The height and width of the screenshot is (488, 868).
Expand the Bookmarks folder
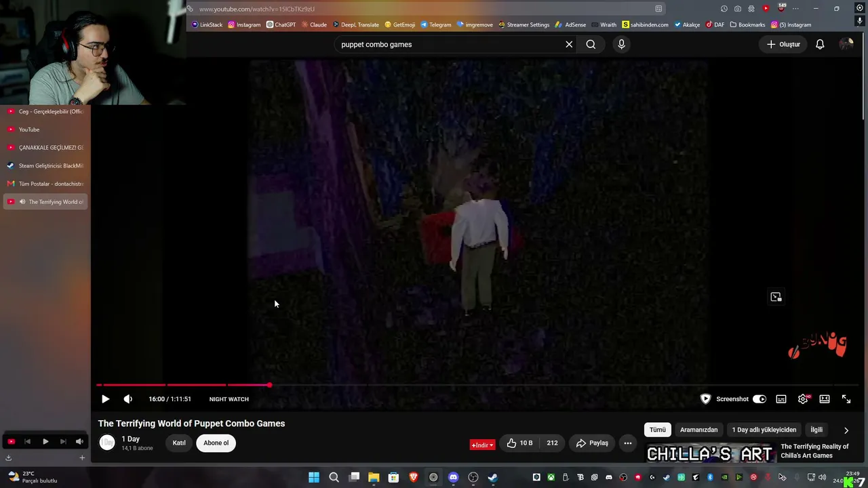[747, 24]
